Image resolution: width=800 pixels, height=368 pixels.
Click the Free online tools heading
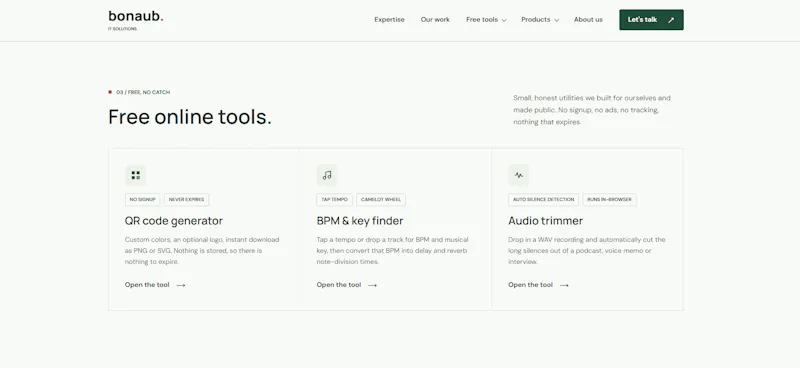click(190, 117)
